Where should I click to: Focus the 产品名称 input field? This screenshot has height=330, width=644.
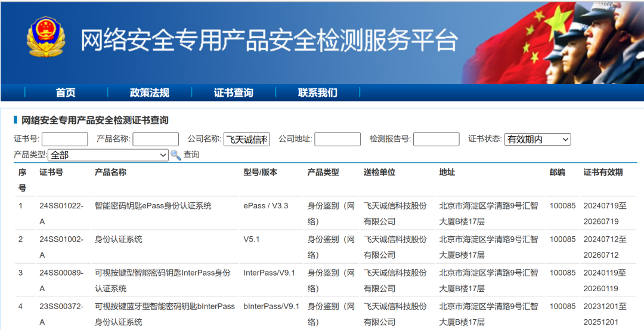156,139
